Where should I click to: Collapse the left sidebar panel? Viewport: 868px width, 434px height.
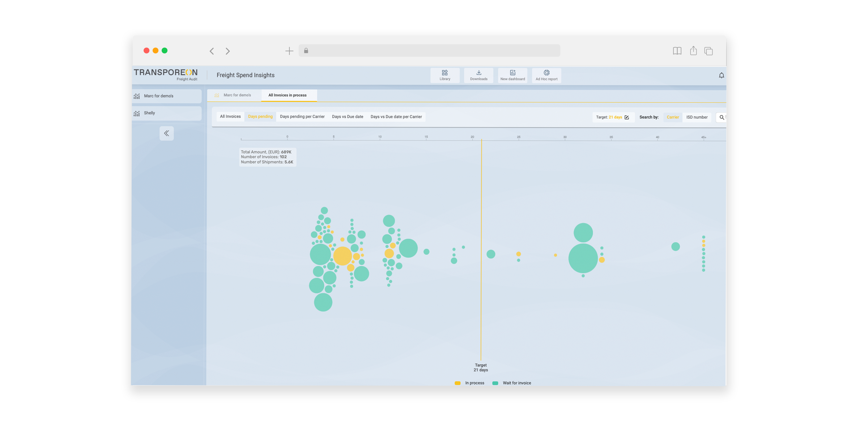[x=166, y=133]
